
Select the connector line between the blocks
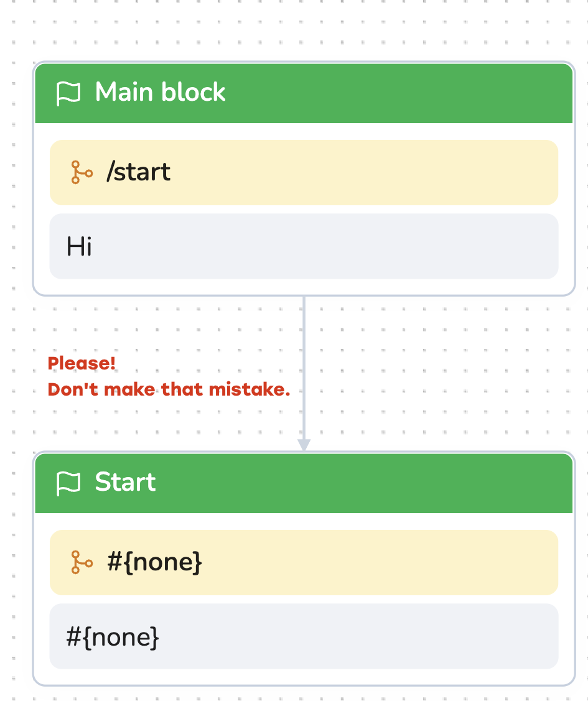[x=304, y=348]
